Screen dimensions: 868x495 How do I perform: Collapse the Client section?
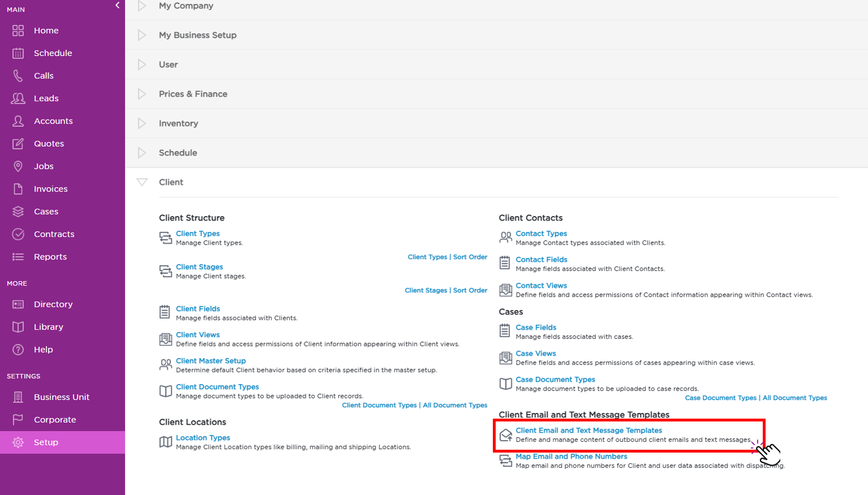tap(142, 182)
